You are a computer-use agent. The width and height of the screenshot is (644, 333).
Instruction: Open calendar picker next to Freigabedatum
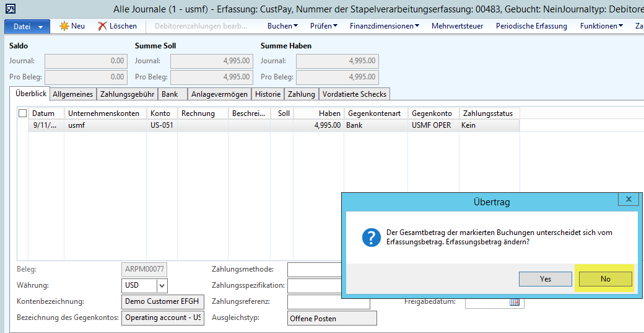click(x=514, y=302)
